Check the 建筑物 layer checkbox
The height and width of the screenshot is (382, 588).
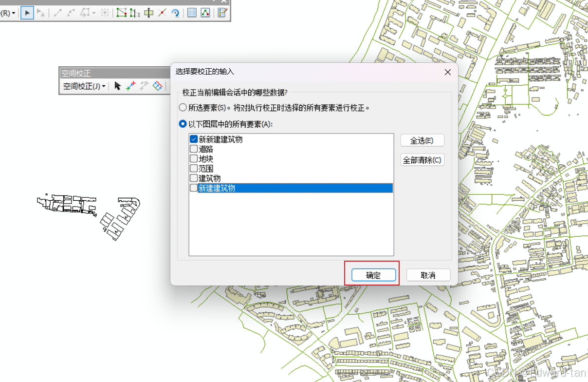(x=194, y=178)
